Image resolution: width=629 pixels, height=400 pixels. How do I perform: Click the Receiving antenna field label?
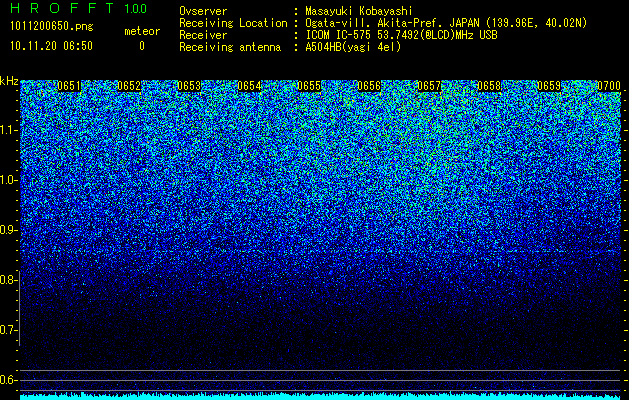pyautogui.click(x=230, y=47)
